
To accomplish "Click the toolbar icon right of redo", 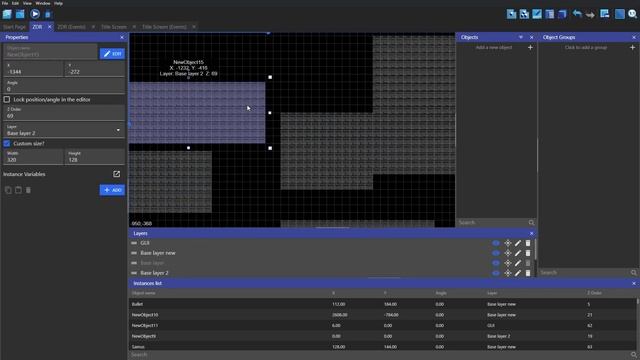I will [x=604, y=14].
